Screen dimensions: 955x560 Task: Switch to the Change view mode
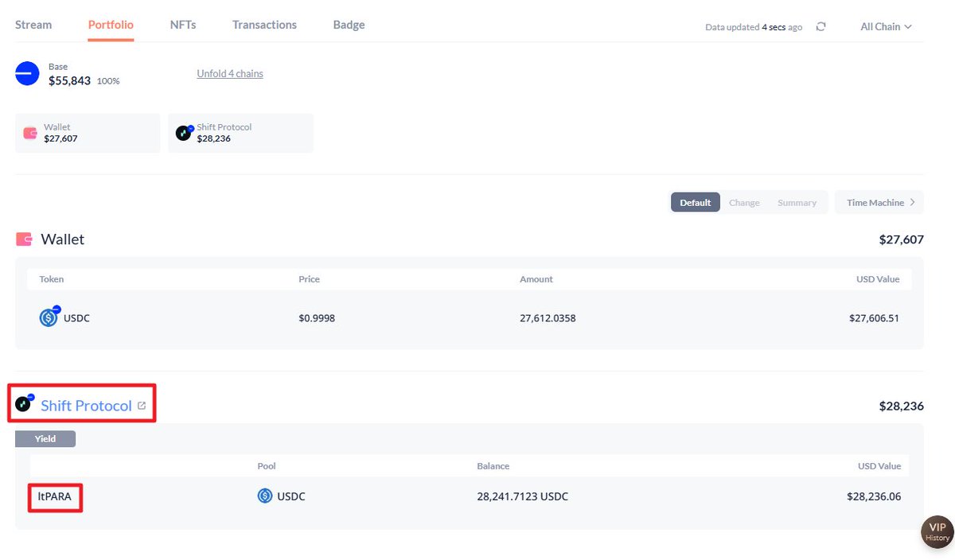click(x=744, y=202)
